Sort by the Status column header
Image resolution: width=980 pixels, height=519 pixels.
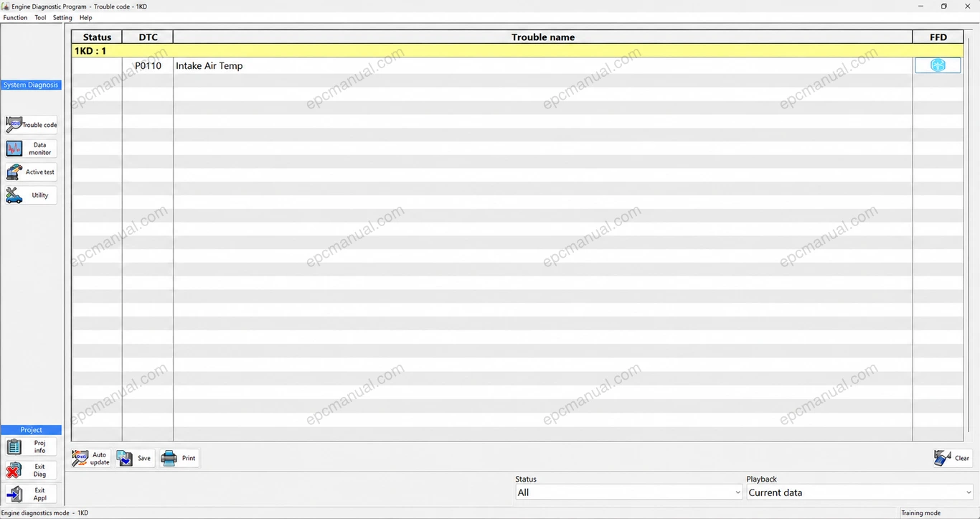coord(97,37)
